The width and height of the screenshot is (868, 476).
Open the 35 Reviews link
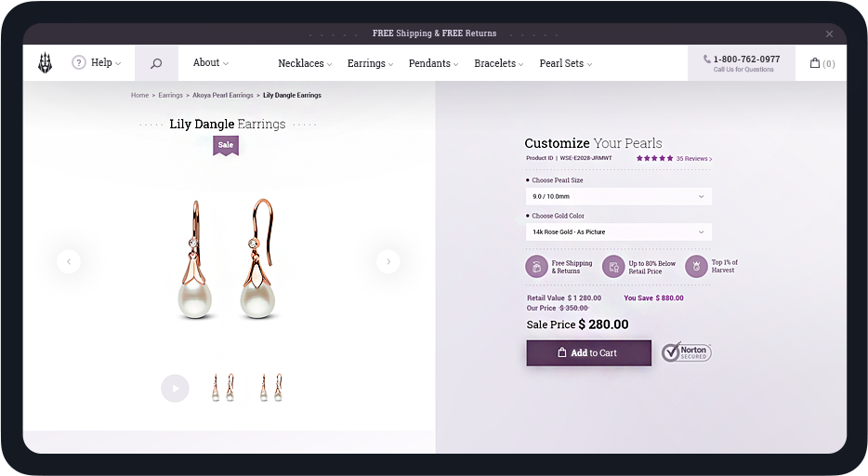pos(693,159)
